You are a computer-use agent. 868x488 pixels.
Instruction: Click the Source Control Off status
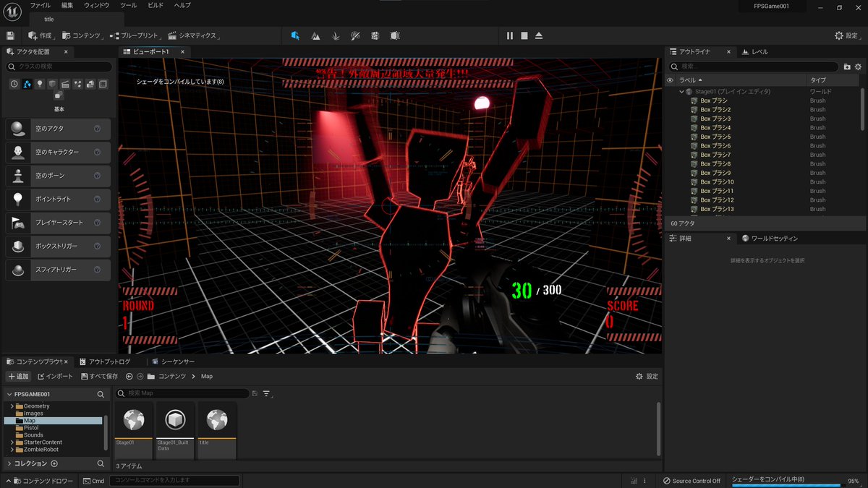click(692, 481)
